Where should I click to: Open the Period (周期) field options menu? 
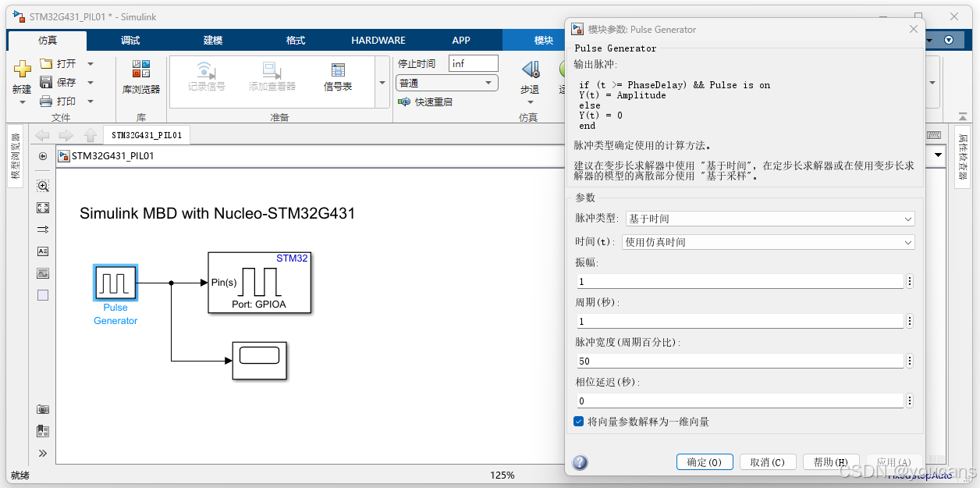point(910,321)
